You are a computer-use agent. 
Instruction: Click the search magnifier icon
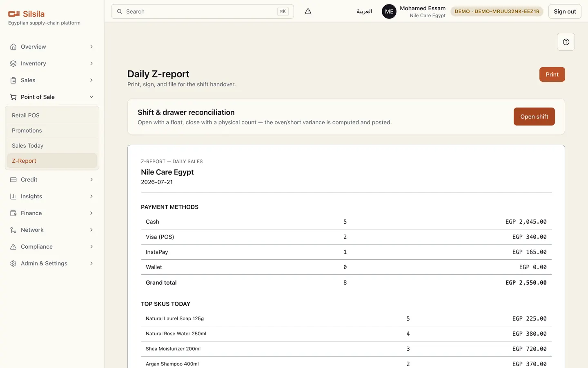point(120,11)
